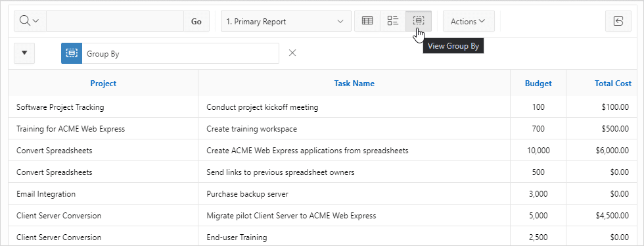Switch to View Detail icon
The height and width of the screenshot is (246, 644).
click(393, 22)
